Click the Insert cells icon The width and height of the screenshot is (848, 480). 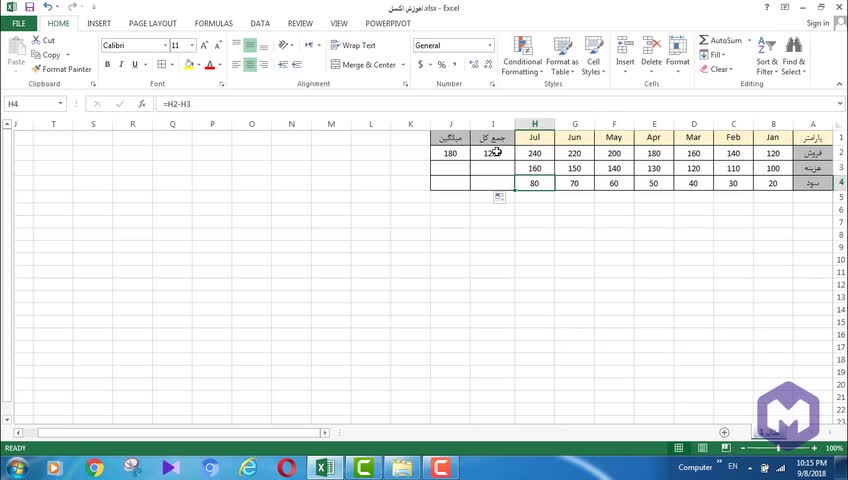point(625,46)
